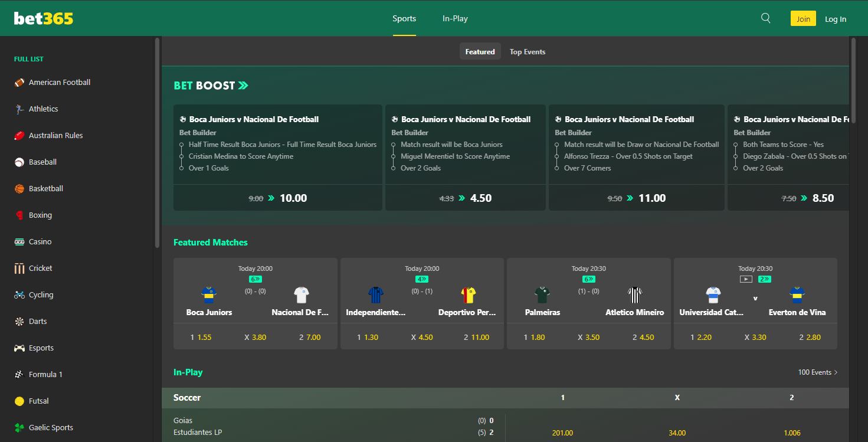Click the Atletico Mineiro striped shirt icon
Viewport: 868px width, 442px height.
(635, 294)
